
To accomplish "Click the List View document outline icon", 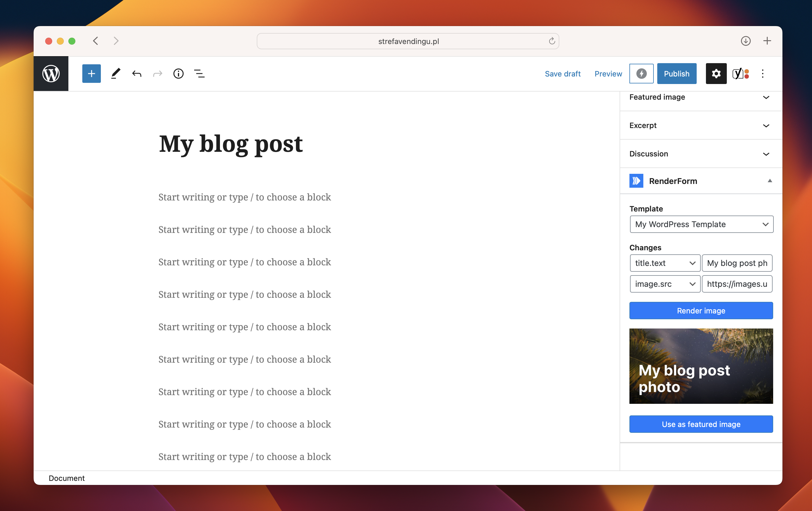I will (200, 74).
